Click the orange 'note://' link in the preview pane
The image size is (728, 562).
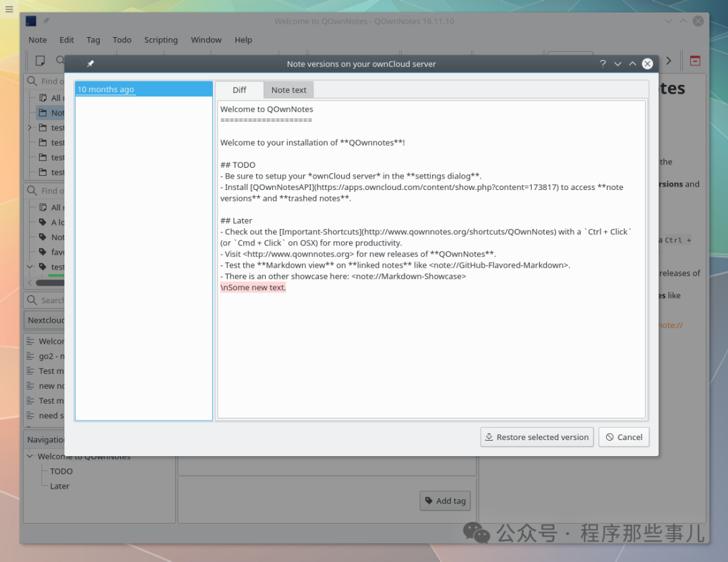tap(671, 325)
